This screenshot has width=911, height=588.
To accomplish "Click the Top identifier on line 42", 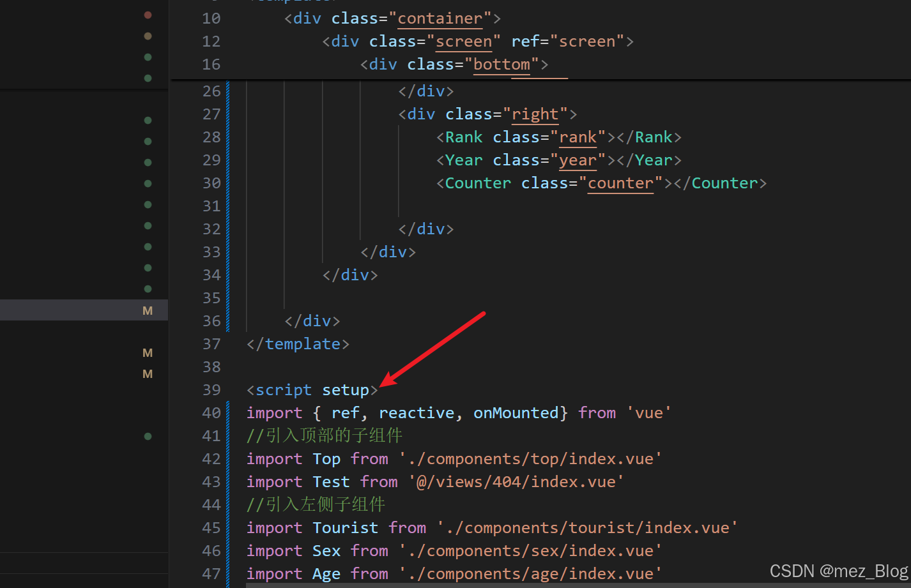I will pos(326,459).
